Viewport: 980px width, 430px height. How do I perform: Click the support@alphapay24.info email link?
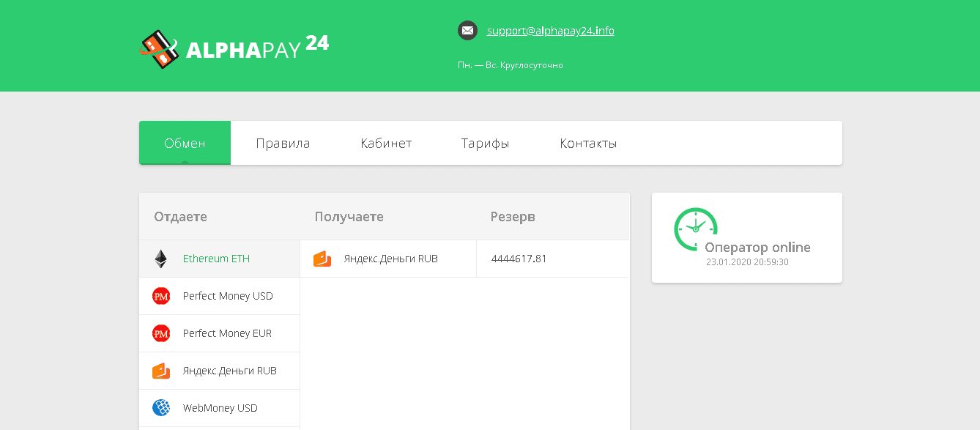coord(550,31)
